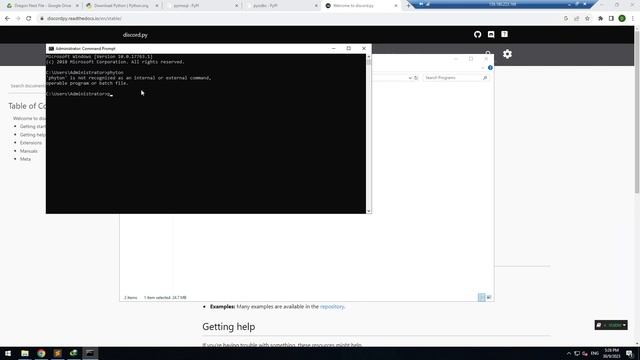
Task: Open a new Chrome tab
Action: pos(408,6)
